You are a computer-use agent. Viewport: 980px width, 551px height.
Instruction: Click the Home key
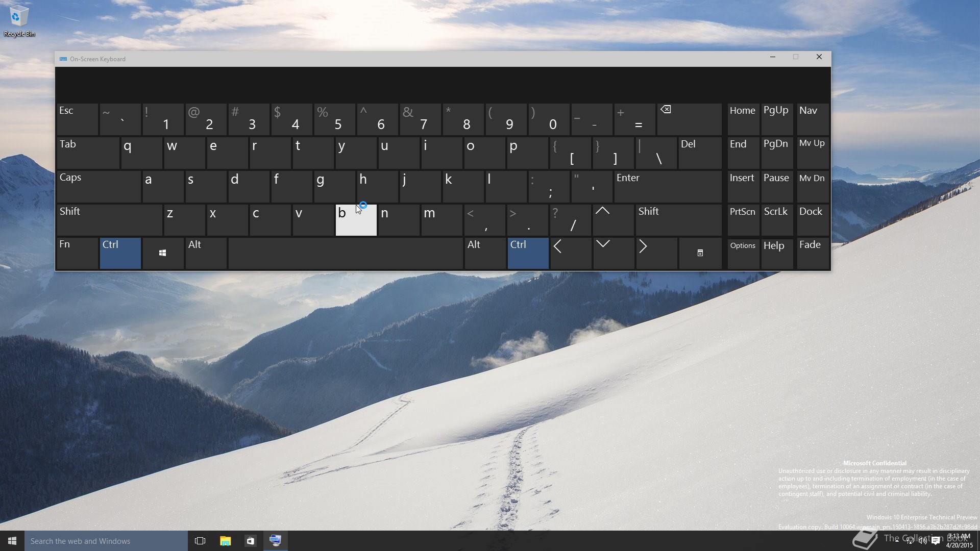[743, 119]
